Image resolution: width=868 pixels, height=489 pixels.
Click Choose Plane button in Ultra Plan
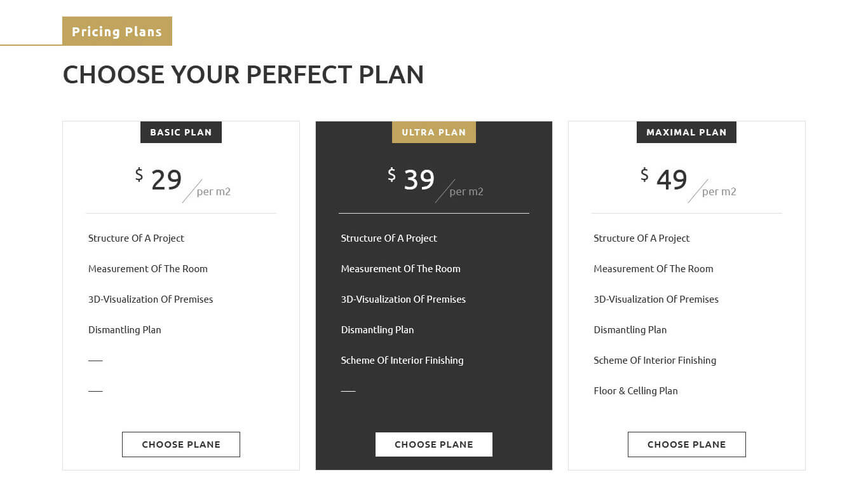click(434, 444)
